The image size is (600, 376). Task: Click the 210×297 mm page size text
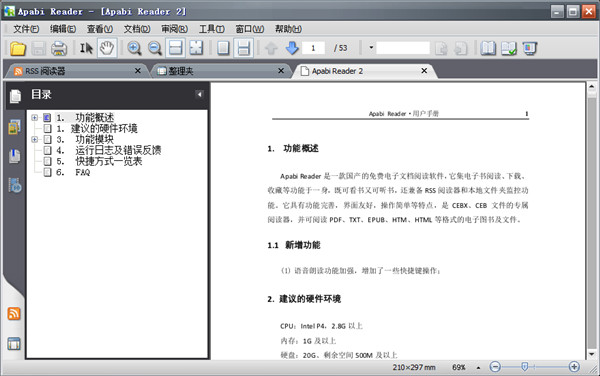pos(414,368)
